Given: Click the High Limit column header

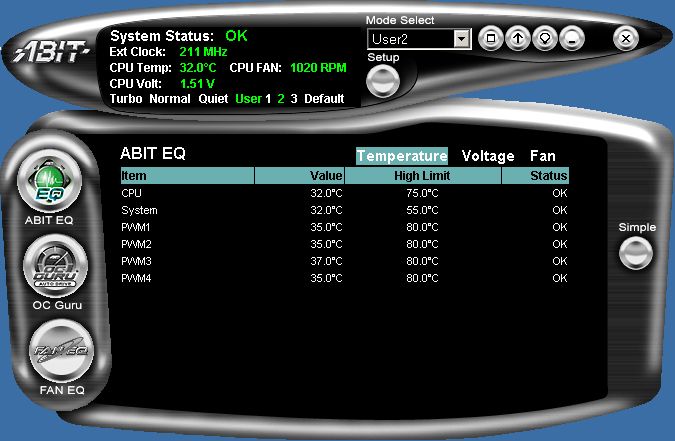Looking at the screenshot, I should point(423,176).
